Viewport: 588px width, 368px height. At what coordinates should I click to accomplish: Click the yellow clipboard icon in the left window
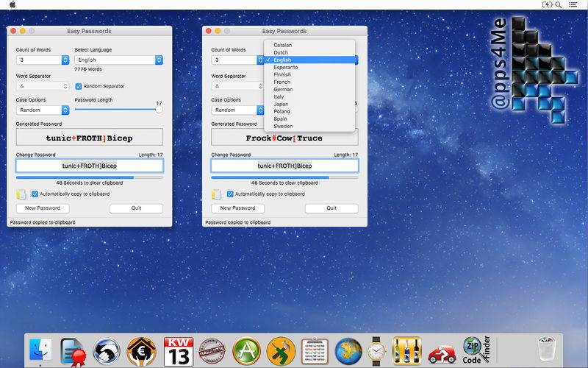21,194
